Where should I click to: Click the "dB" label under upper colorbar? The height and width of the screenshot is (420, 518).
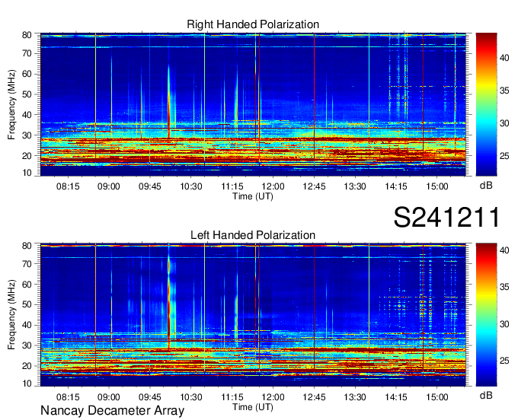(486, 186)
